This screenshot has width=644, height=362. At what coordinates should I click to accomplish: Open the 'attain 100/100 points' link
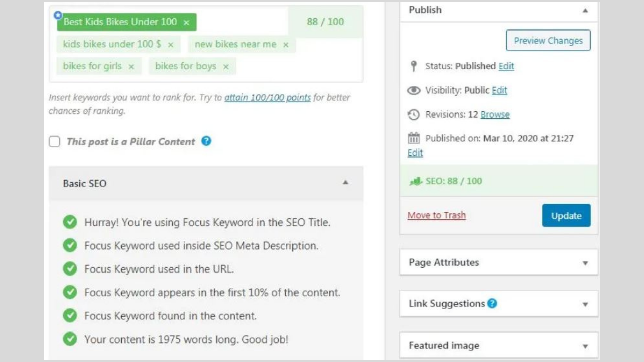point(267,98)
